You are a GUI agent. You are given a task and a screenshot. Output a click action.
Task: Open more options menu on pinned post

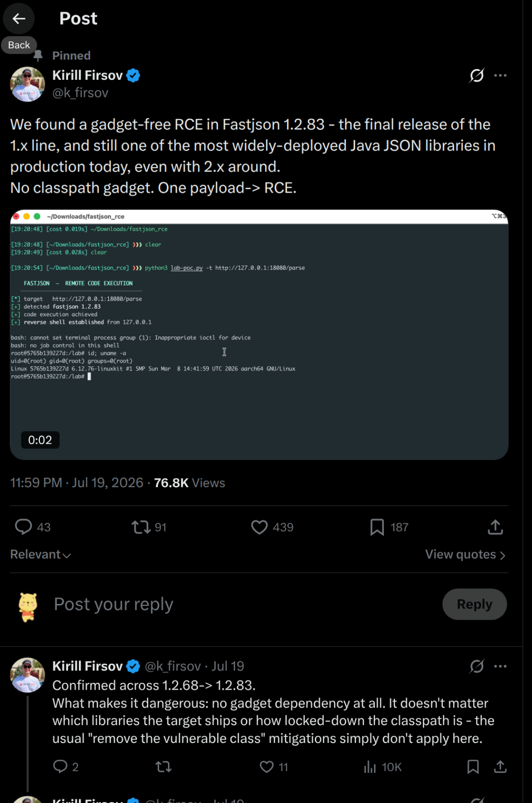pyautogui.click(x=500, y=75)
